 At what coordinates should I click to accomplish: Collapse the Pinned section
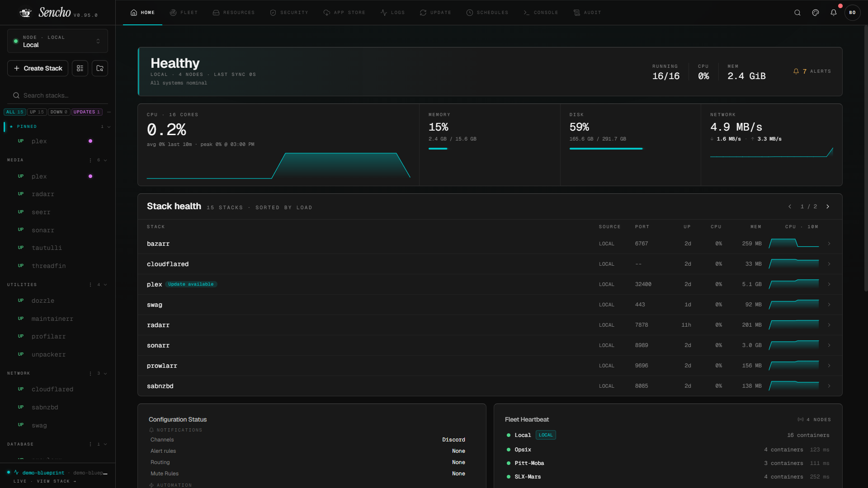click(109, 127)
